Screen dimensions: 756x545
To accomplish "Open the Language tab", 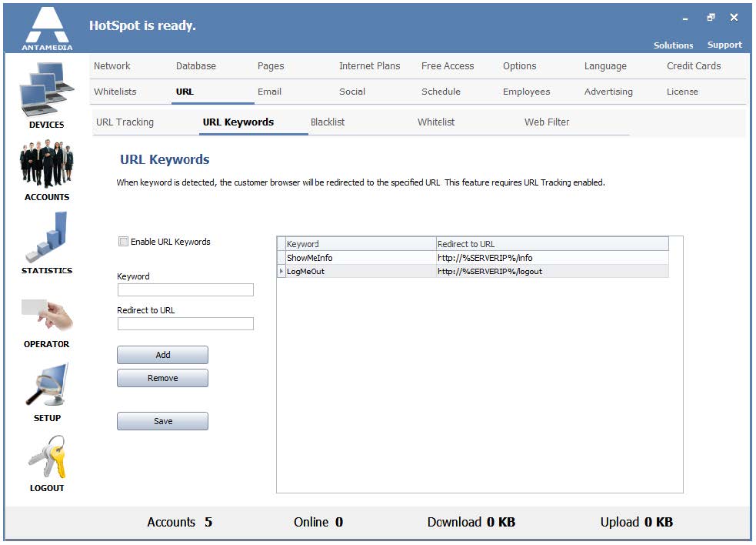I will click(x=605, y=66).
